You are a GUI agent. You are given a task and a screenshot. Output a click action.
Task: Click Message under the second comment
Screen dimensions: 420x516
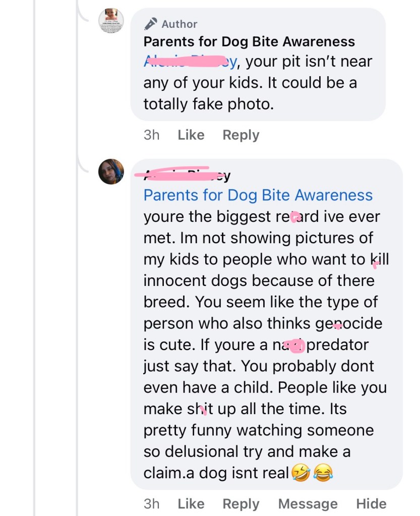coord(308,503)
